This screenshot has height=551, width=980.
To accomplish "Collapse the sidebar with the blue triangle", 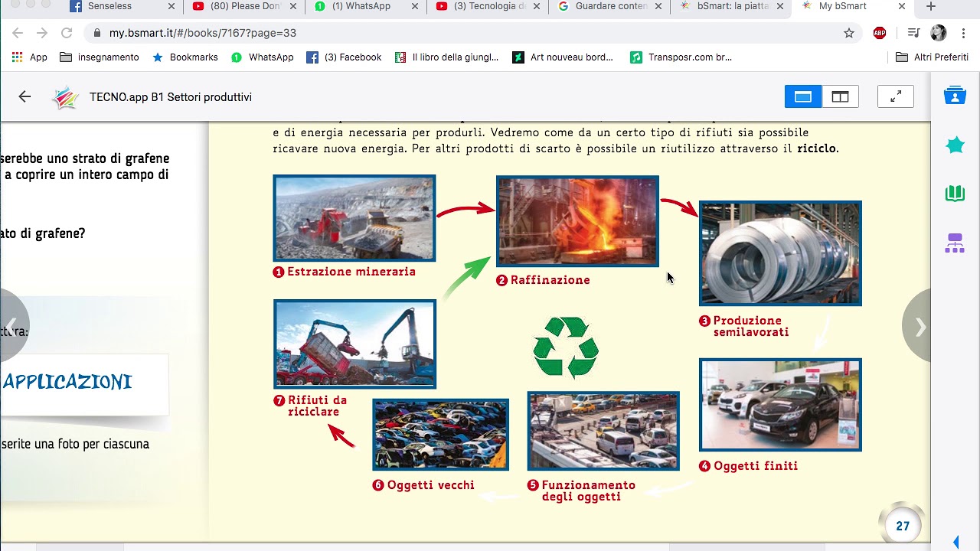I will [x=956, y=543].
